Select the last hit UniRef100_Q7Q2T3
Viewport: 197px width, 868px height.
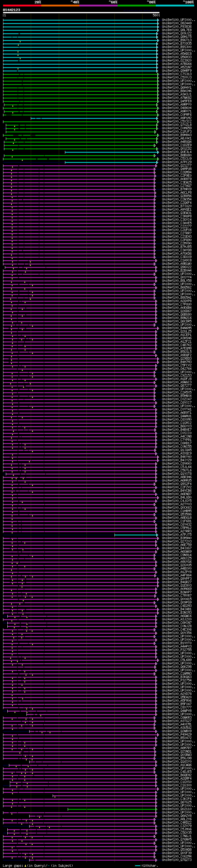177,860
